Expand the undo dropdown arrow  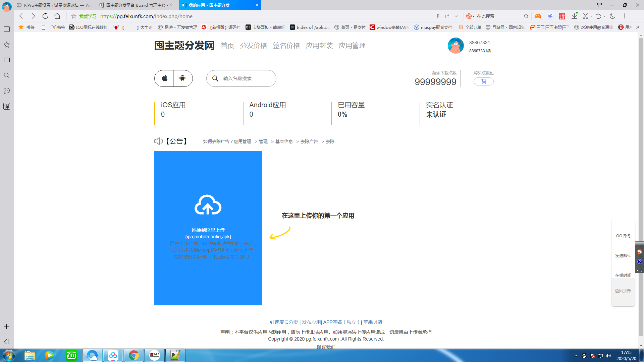pyautogui.click(x=604, y=16)
